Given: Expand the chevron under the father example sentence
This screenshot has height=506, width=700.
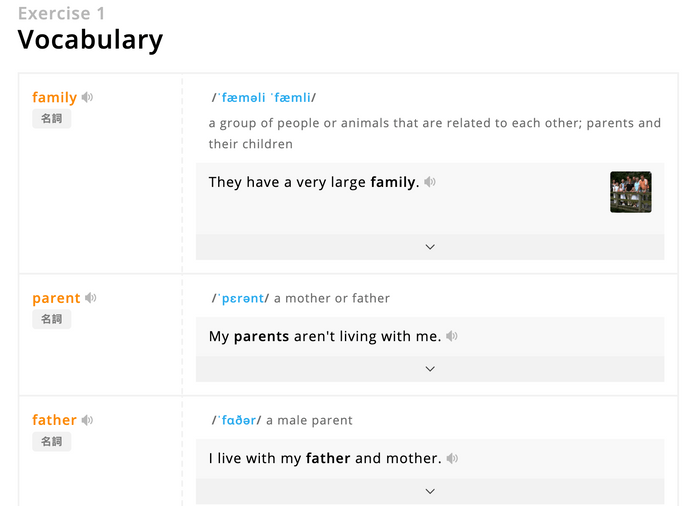Looking at the screenshot, I should (x=430, y=491).
